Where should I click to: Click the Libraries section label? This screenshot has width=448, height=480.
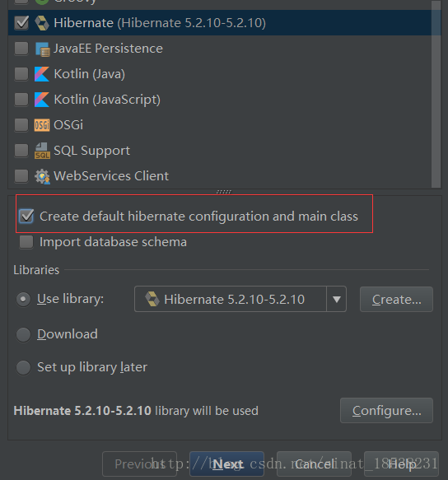(x=36, y=270)
